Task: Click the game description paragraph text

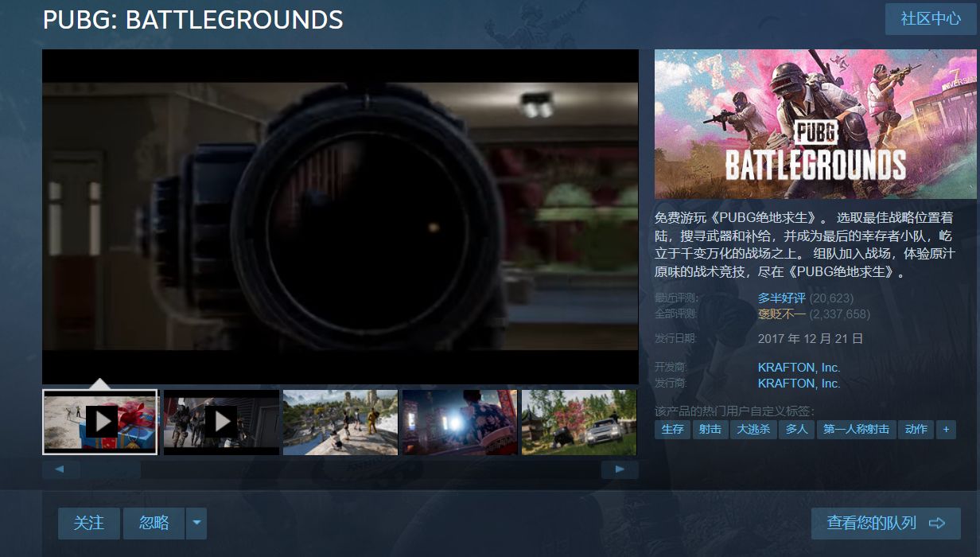Action: pyautogui.click(x=804, y=244)
